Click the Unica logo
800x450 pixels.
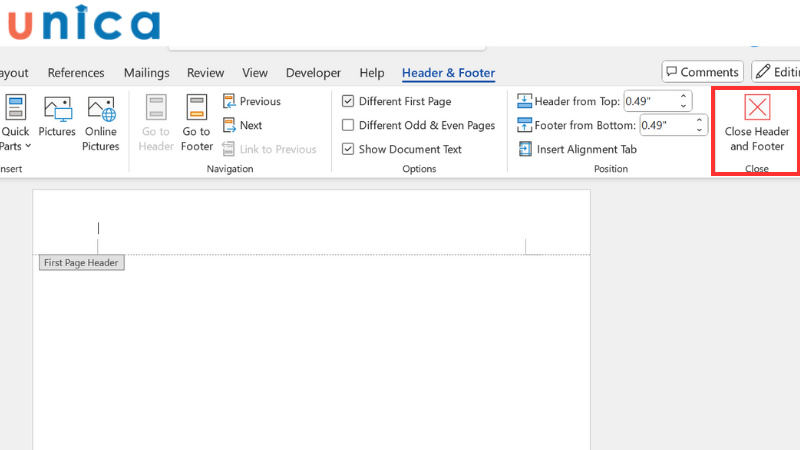84,23
